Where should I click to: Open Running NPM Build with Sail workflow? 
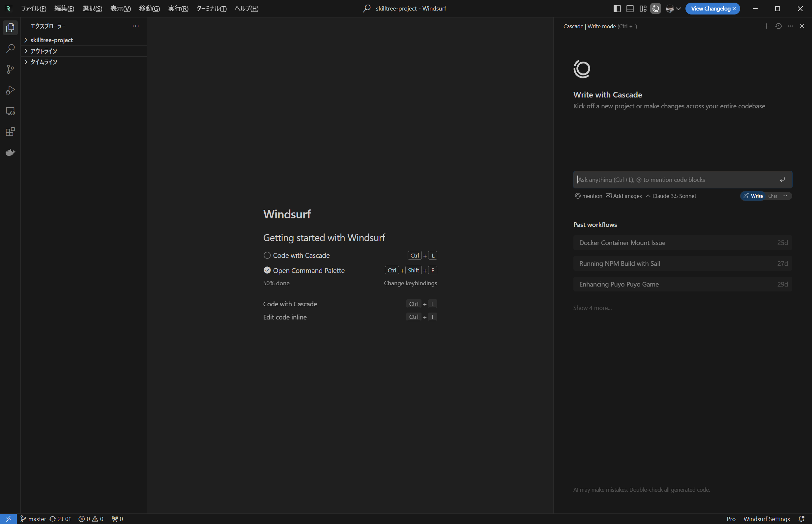[682, 263]
